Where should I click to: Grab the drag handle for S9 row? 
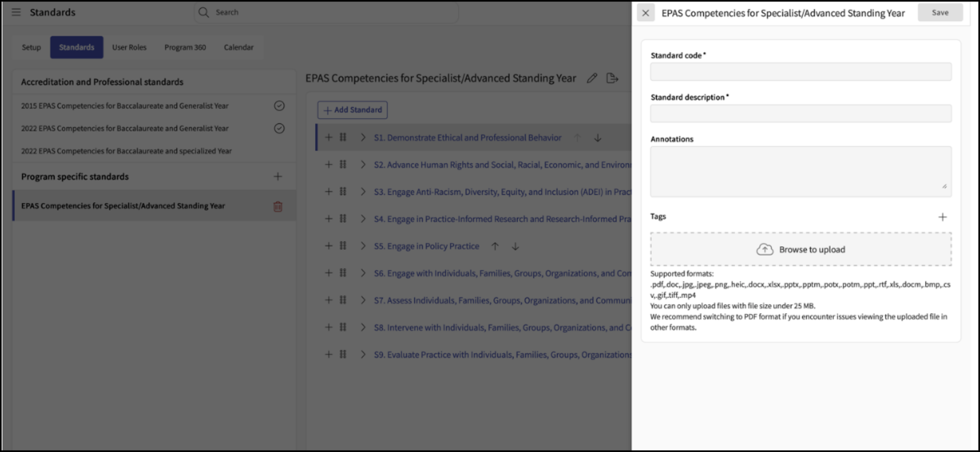tap(343, 354)
